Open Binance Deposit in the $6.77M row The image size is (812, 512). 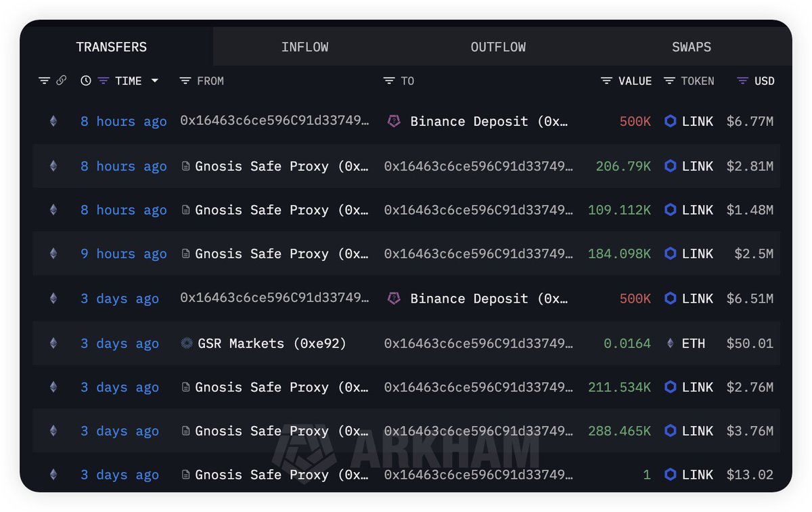489,122
